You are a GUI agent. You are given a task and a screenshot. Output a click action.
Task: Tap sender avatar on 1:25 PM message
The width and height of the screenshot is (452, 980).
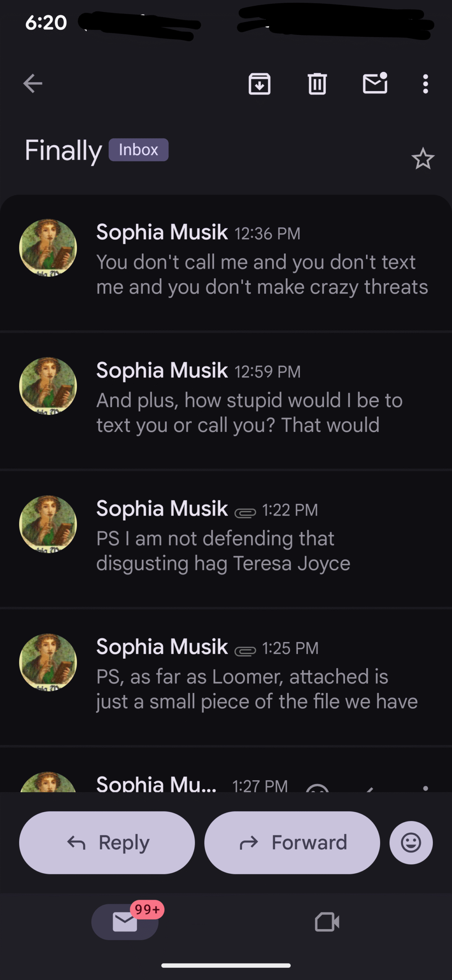pyautogui.click(x=48, y=662)
